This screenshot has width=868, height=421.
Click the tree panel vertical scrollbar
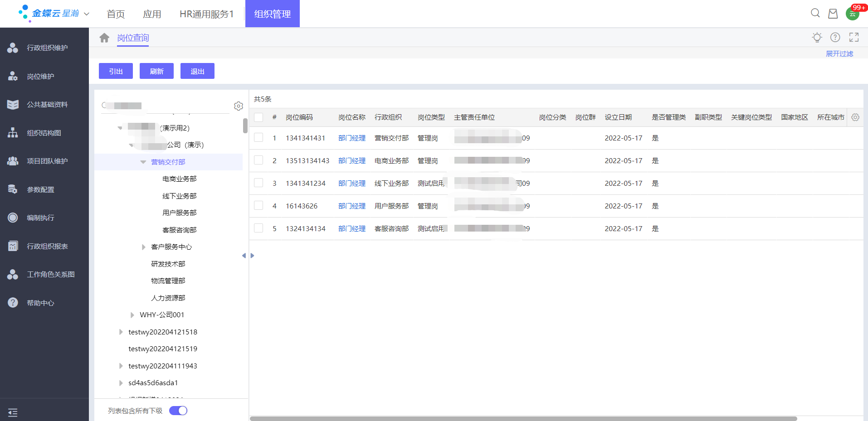pos(245,126)
